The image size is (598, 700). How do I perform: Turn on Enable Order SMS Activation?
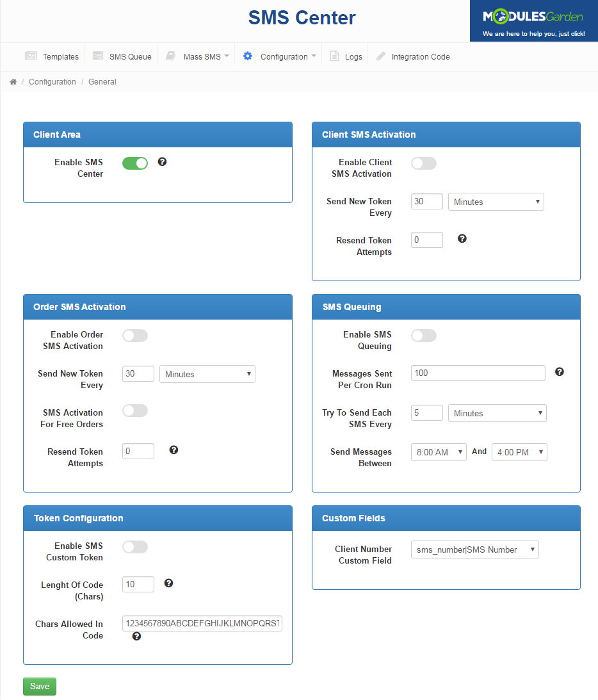coord(135,336)
